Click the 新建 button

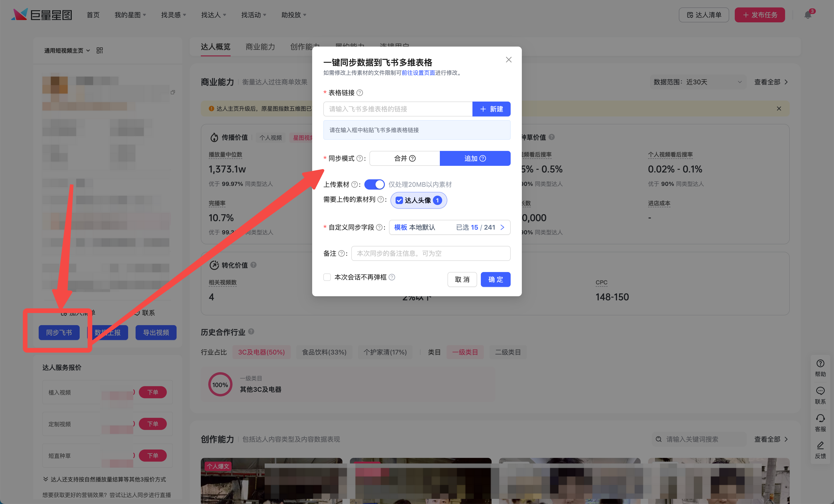point(492,109)
